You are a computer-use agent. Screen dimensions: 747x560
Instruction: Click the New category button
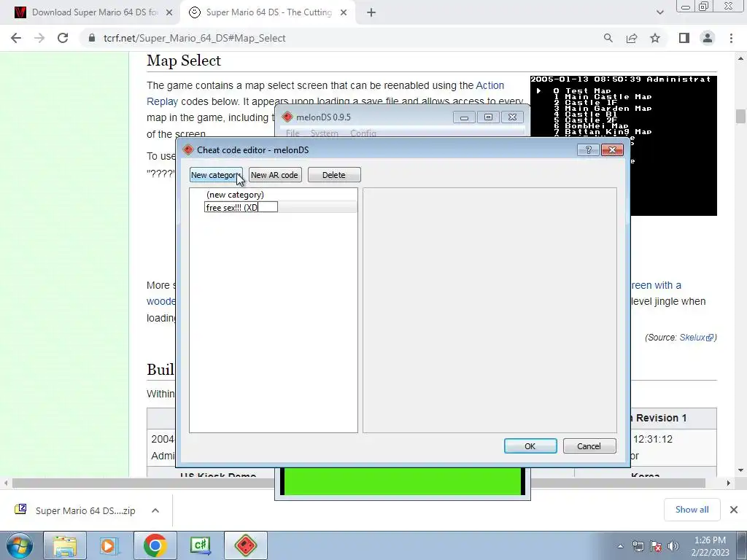[216, 175]
